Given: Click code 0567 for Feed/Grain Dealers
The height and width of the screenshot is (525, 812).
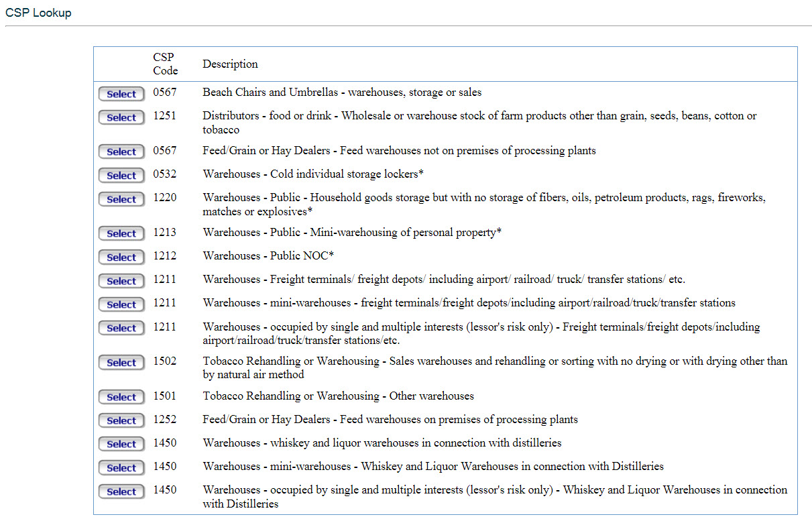Looking at the screenshot, I should pos(165,151).
